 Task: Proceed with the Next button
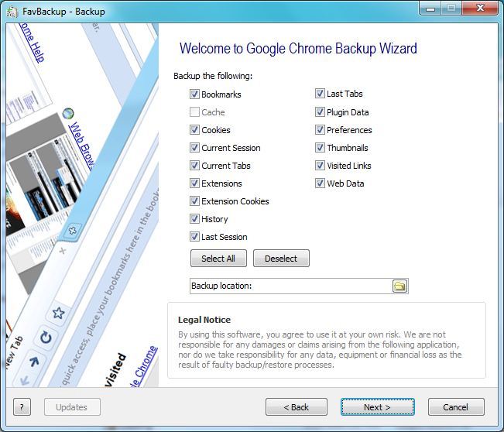378,407
